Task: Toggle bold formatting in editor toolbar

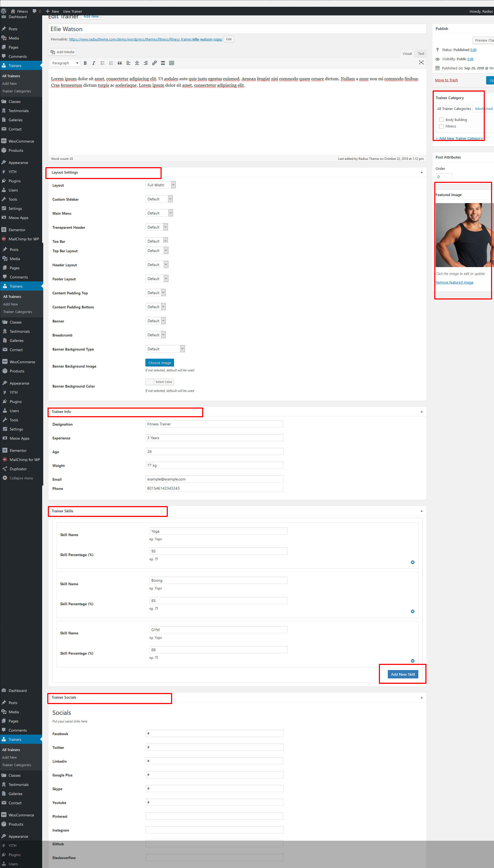Action: point(85,63)
